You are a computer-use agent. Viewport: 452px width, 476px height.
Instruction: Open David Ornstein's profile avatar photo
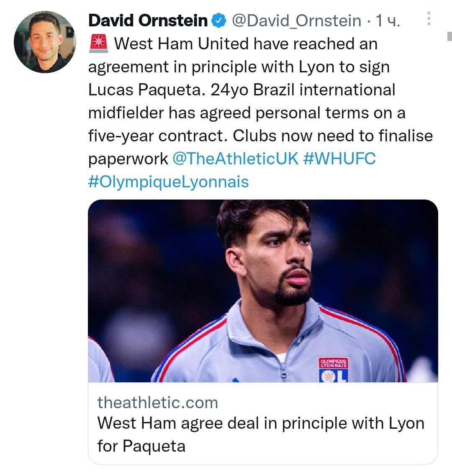44,42
